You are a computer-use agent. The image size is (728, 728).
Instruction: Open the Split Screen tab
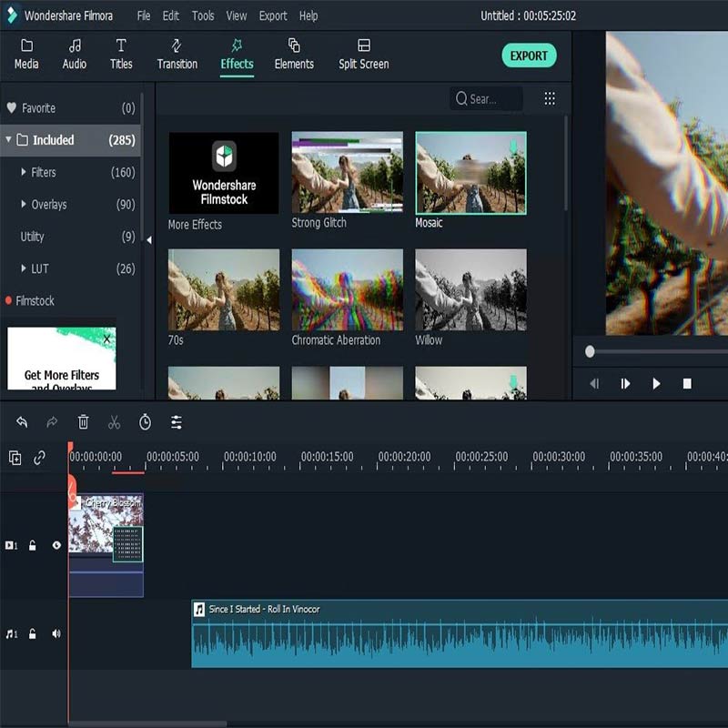point(363,55)
